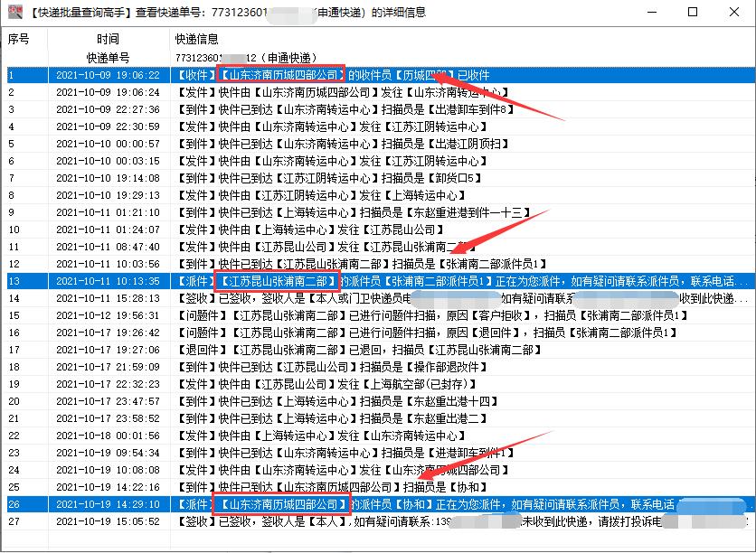This screenshot has width=756, height=553.
Task: Click the 时间 column header
Action: [x=109, y=40]
